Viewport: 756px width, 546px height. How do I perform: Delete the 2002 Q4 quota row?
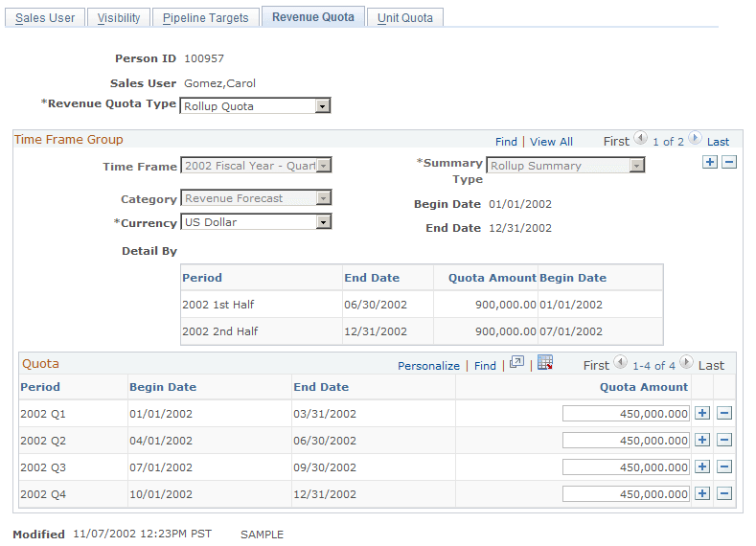[724, 494]
